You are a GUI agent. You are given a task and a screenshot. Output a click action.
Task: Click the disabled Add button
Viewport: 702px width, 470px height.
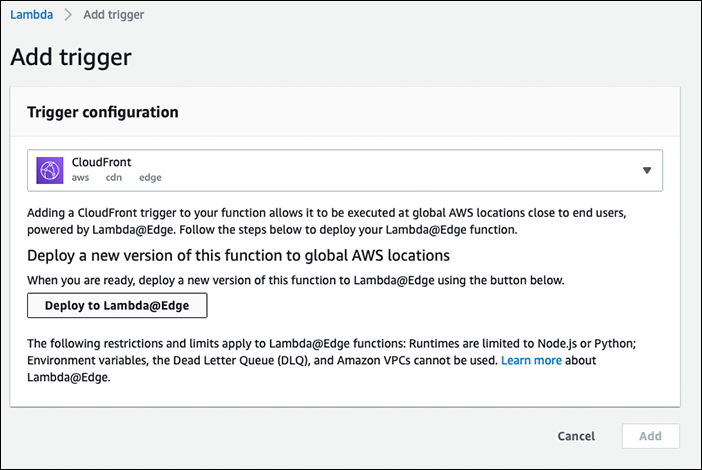click(x=650, y=436)
